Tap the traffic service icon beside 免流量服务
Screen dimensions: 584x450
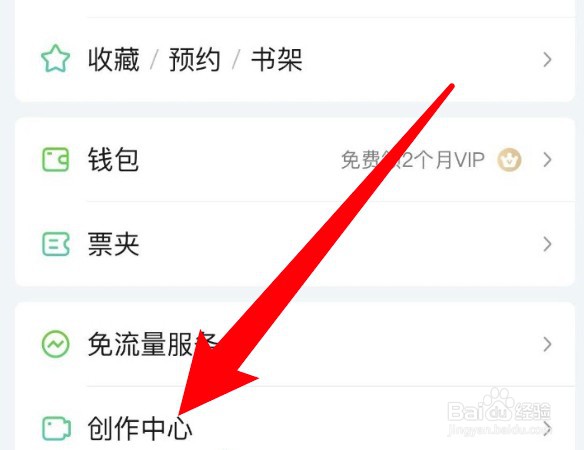click(55, 344)
